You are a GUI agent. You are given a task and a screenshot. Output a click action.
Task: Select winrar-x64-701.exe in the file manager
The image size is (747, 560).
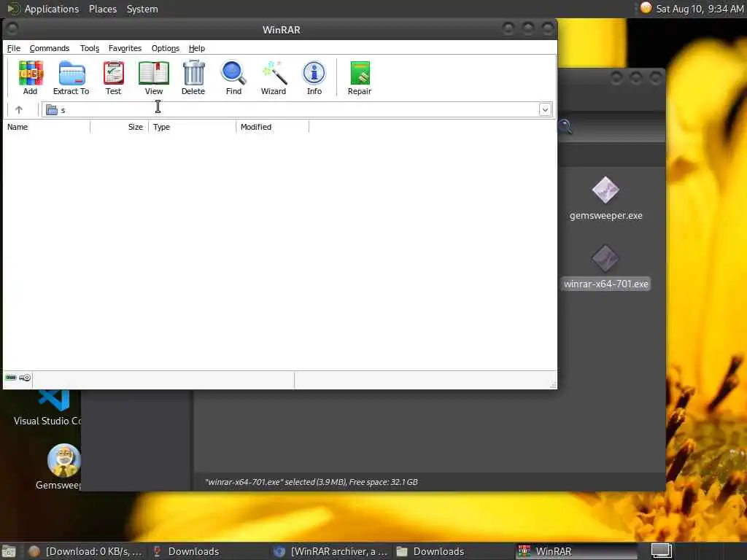[605, 267]
